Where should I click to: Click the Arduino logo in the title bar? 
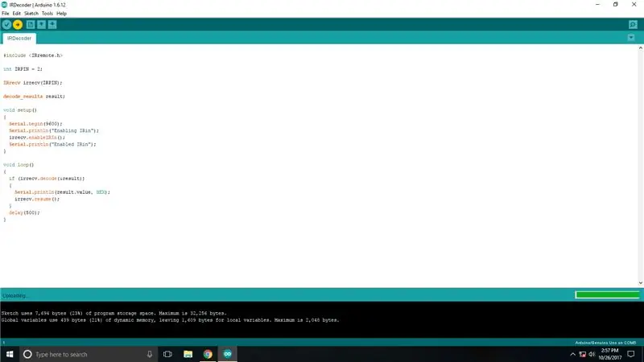click(4, 5)
